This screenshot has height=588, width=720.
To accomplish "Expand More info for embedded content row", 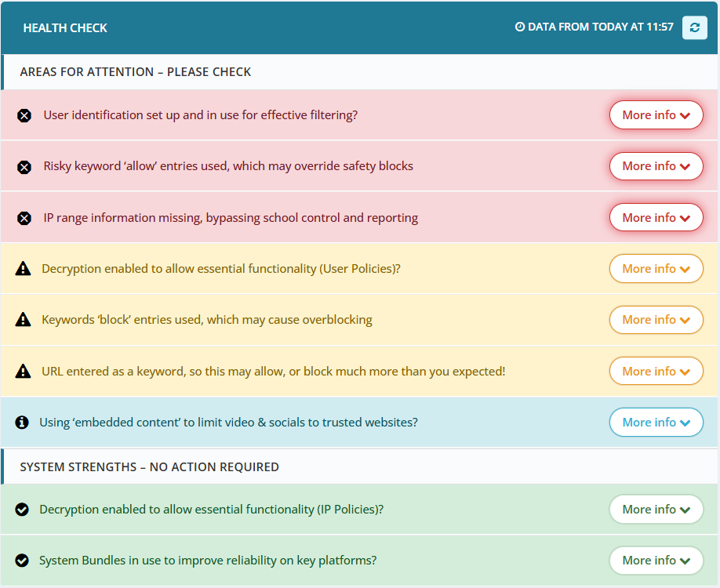I will tap(656, 423).
